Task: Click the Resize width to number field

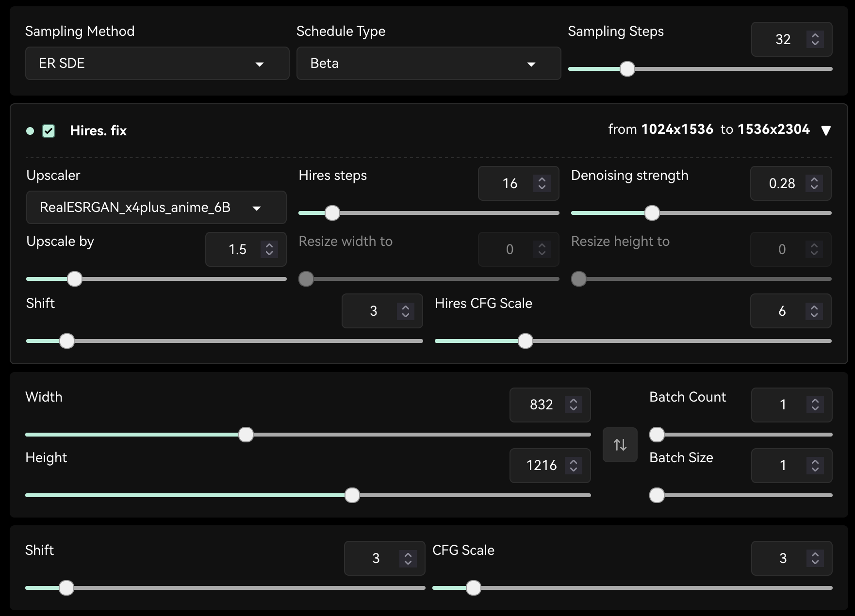Action: point(519,249)
